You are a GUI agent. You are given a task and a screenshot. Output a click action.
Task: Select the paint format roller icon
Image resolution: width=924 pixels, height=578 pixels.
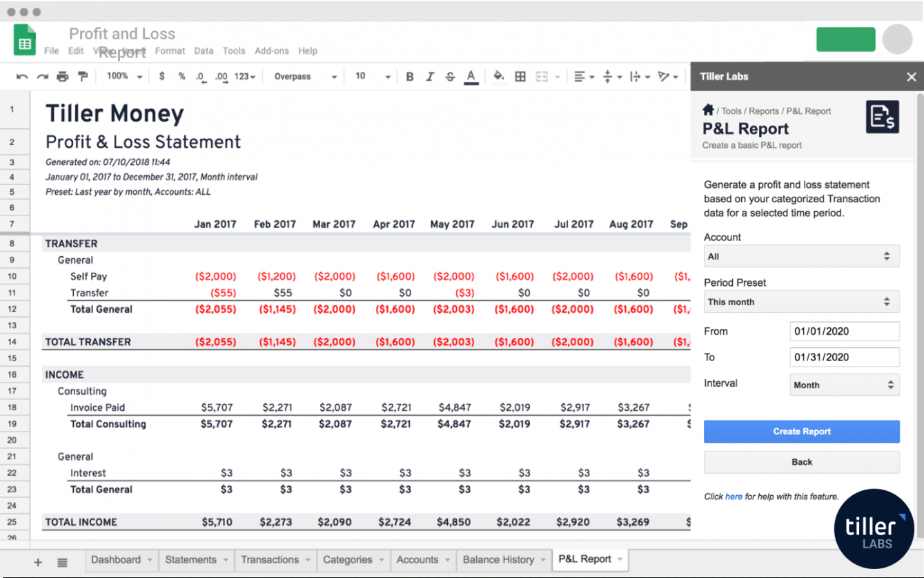click(83, 77)
